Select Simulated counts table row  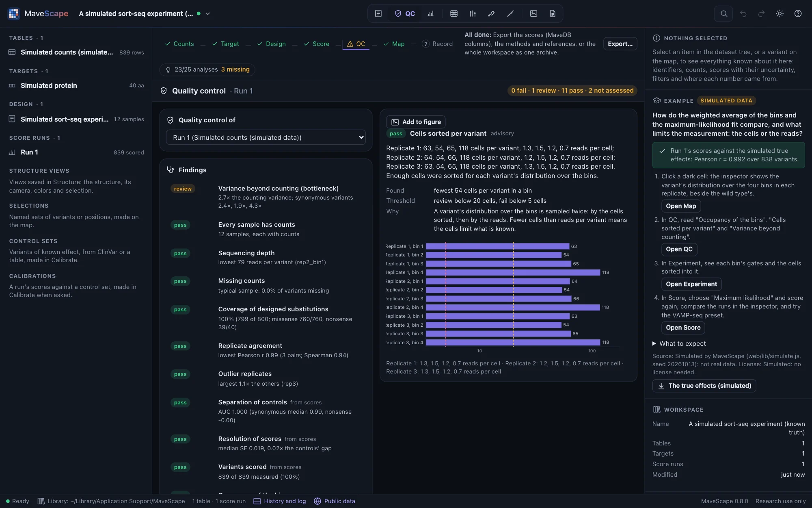[76, 52]
